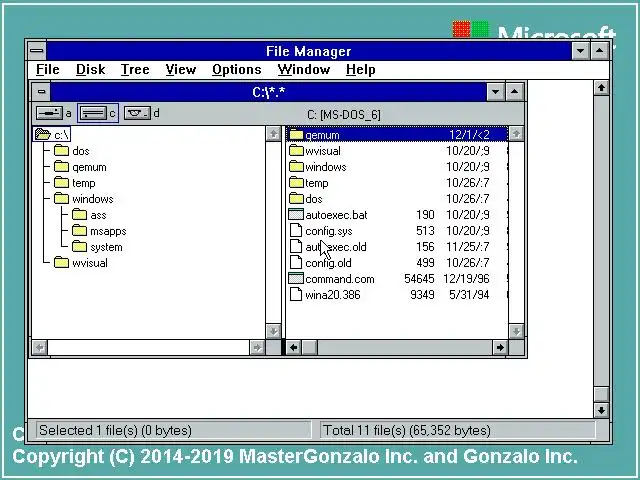Image resolution: width=640 pixels, height=480 pixels.
Task: Click windows folder icon in file list
Action: [x=296, y=167]
